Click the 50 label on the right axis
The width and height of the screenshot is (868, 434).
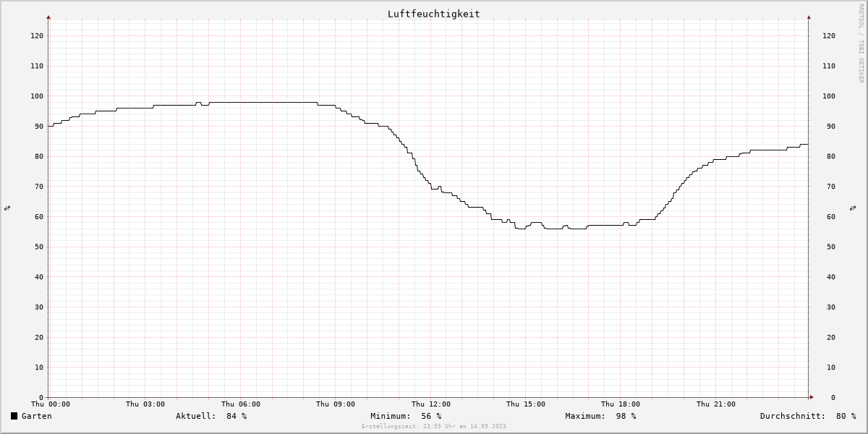(x=832, y=247)
